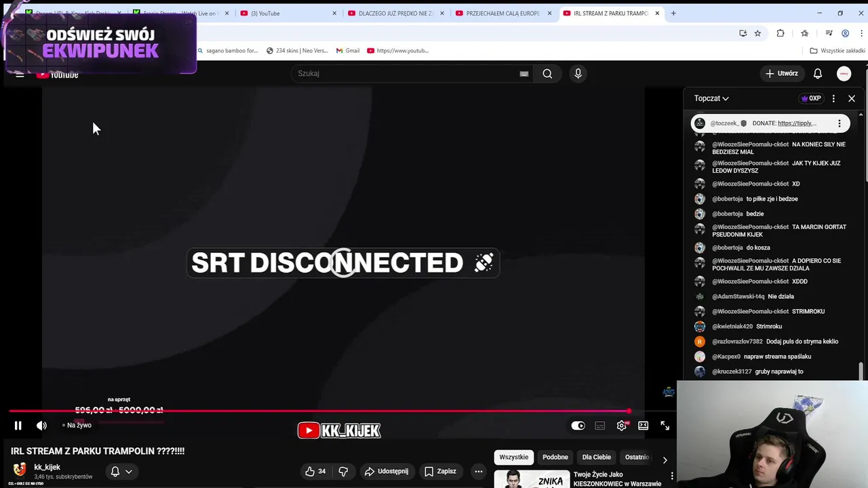The width and height of the screenshot is (868, 488).
Task: Mute the video volume speaker icon
Action: (41, 426)
